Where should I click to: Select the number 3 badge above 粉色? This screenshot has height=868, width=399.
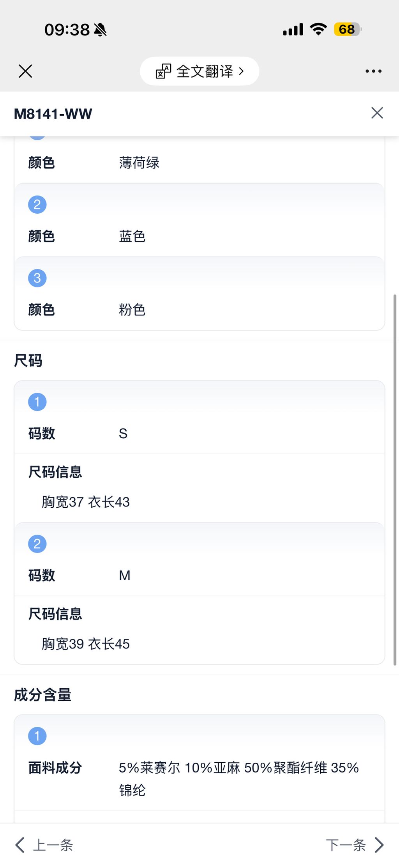click(37, 278)
